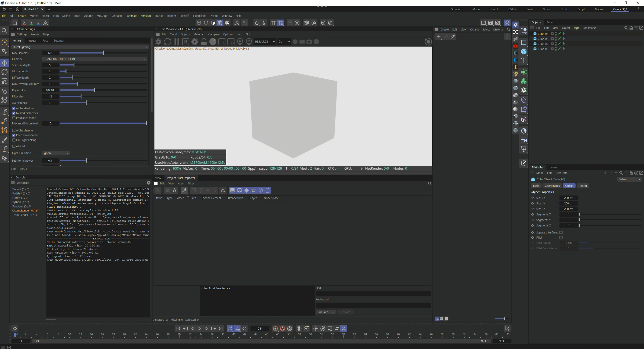The height and width of the screenshot is (349, 644).
Task: Expand the Light IDs action Ignore dropdown
Action: tap(56, 153)
